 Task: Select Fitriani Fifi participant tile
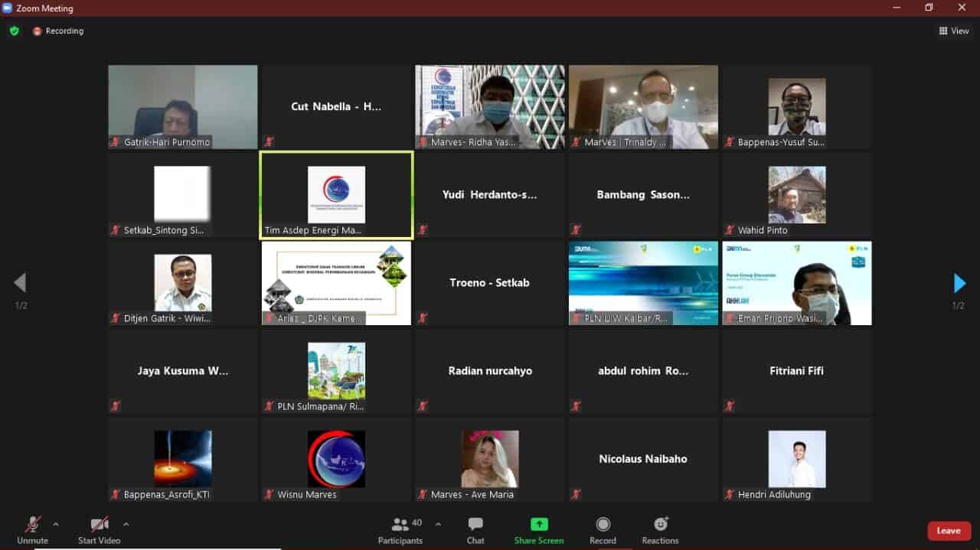(797, 371)
